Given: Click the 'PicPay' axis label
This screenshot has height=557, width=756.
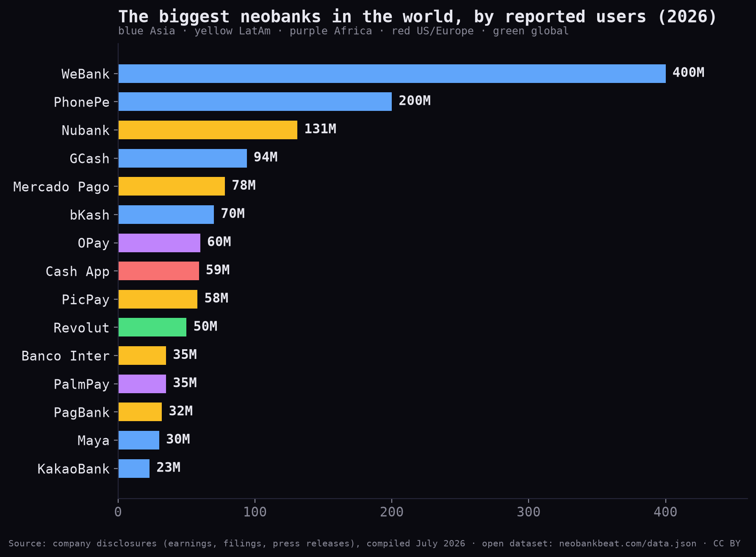Looking at the screenshot, I should click(86, 300).
